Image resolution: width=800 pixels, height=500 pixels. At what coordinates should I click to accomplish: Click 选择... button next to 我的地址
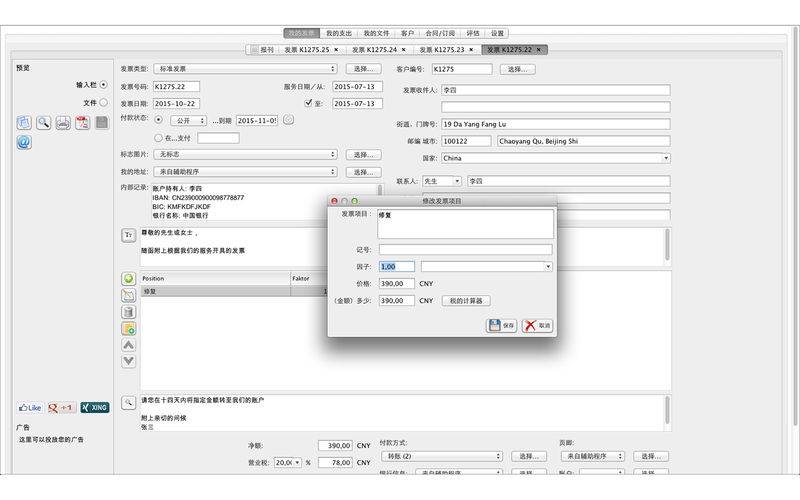[364, 172]
